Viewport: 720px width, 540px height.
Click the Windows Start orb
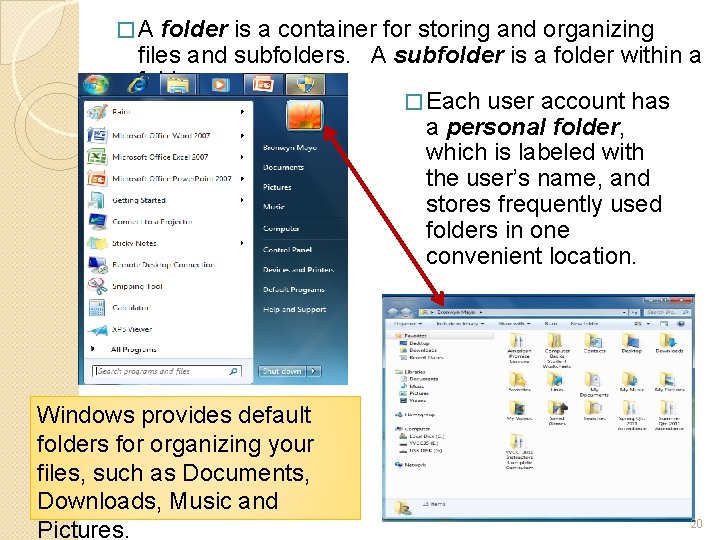pyautogui.click(x=96, y=85)
